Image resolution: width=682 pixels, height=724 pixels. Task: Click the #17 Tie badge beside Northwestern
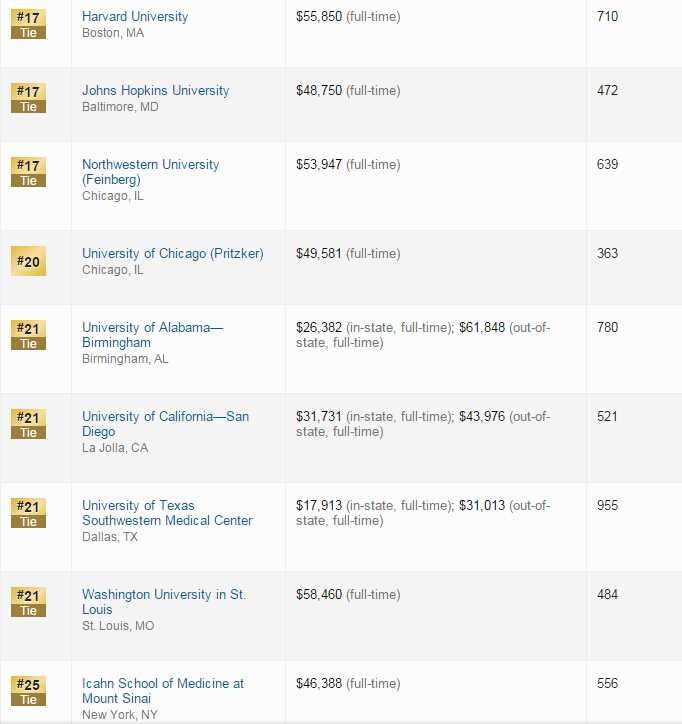(28, 173)
